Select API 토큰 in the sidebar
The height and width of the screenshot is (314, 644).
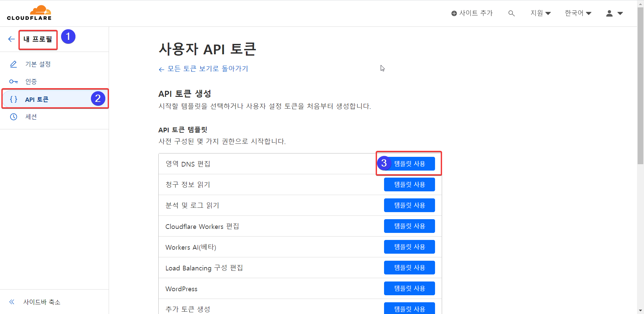[x=55, y=99]
